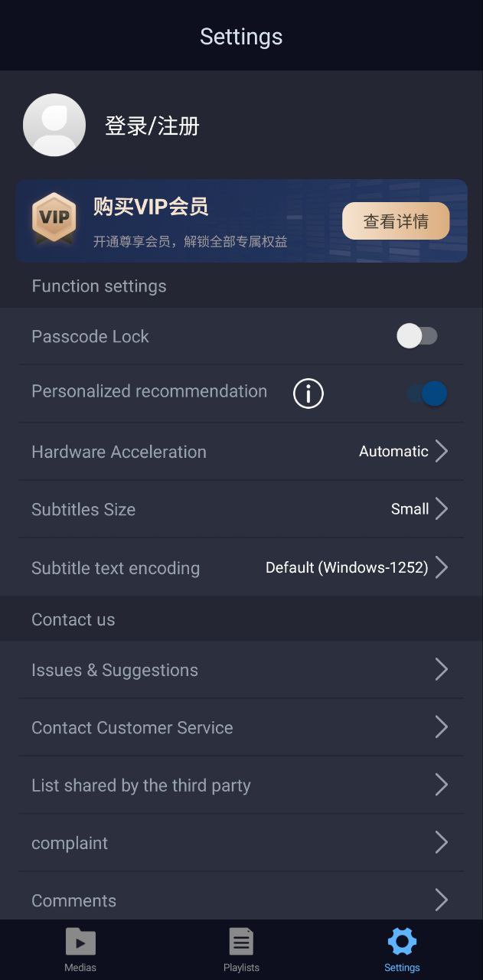Click the 购买VIP会员 banner
Image resolution: width=483 pixels, height=980 pixels.
click(241, 221)
